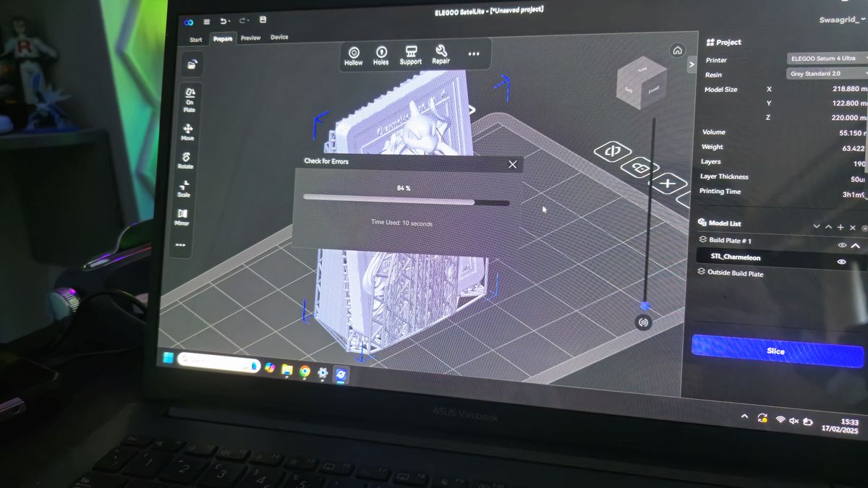Switch to the Preview tab
This screenshot has width=868, height=488.
(250, 37)
